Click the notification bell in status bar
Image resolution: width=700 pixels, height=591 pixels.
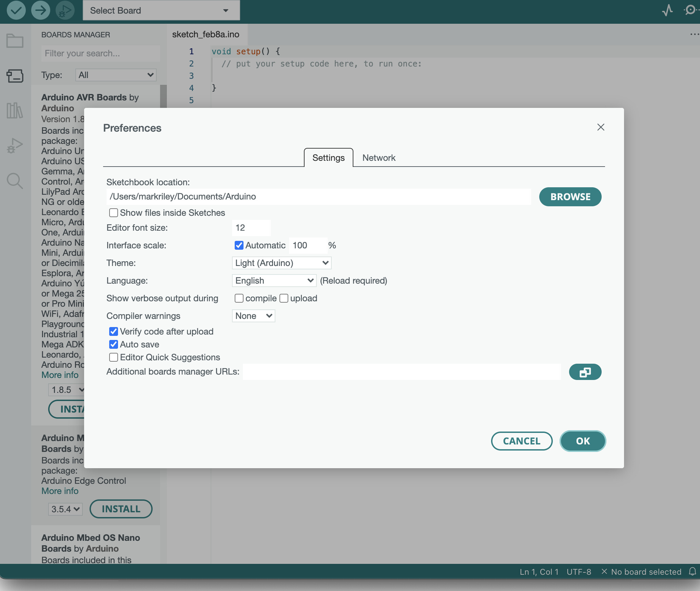pos(692,572)
